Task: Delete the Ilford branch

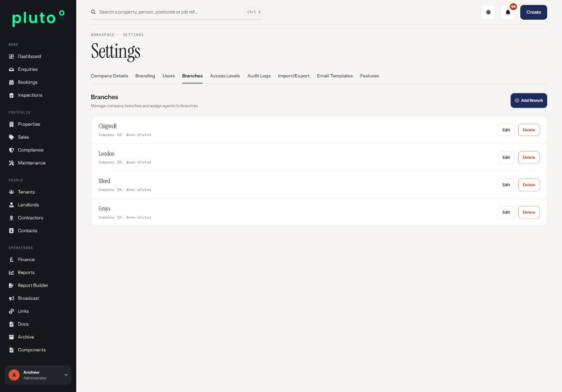Action: (529, 184)
